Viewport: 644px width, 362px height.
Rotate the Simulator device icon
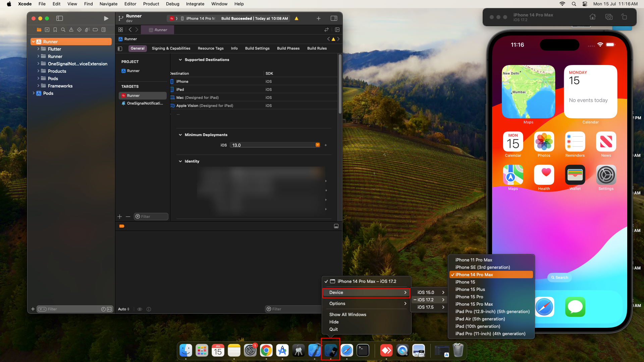coord(624,17)
